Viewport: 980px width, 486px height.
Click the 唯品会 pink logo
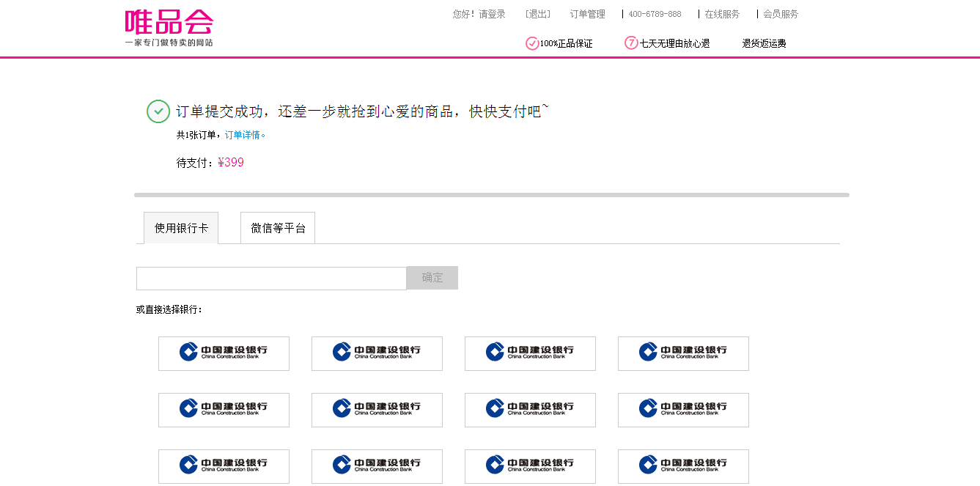click(x=169, y=22)
